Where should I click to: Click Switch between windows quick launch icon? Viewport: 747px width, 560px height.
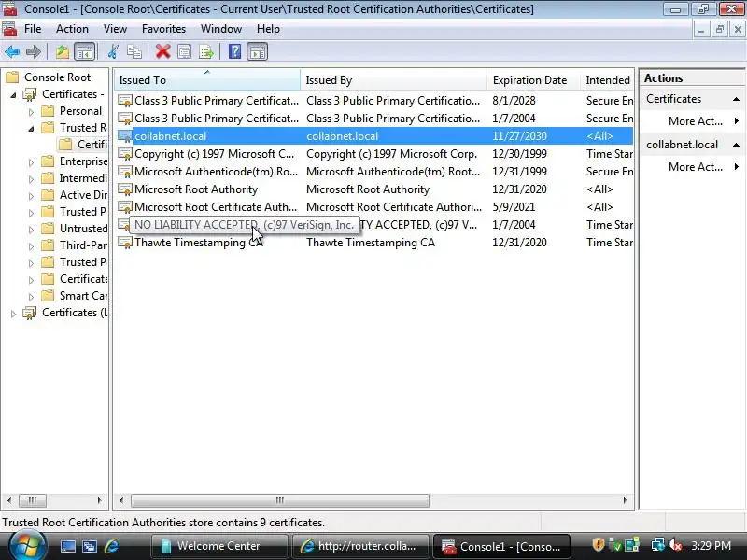pyautogui.click(x=90, y=546)
